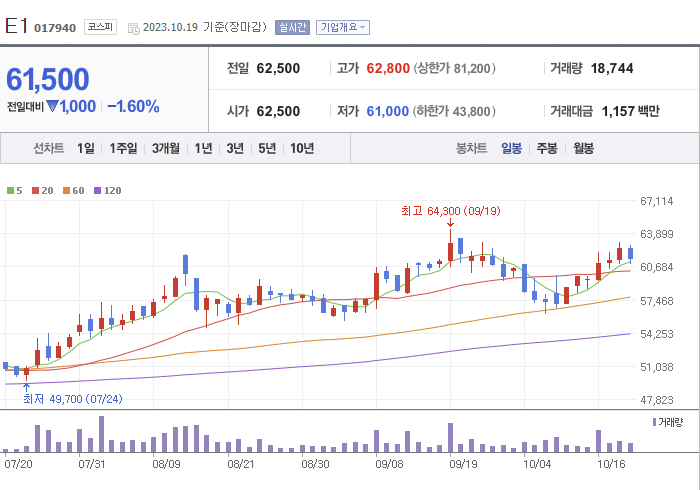Click the 최저 49,700 (07/24) low marker
This screenshot has height=490, width=700.
pos(73,399)
